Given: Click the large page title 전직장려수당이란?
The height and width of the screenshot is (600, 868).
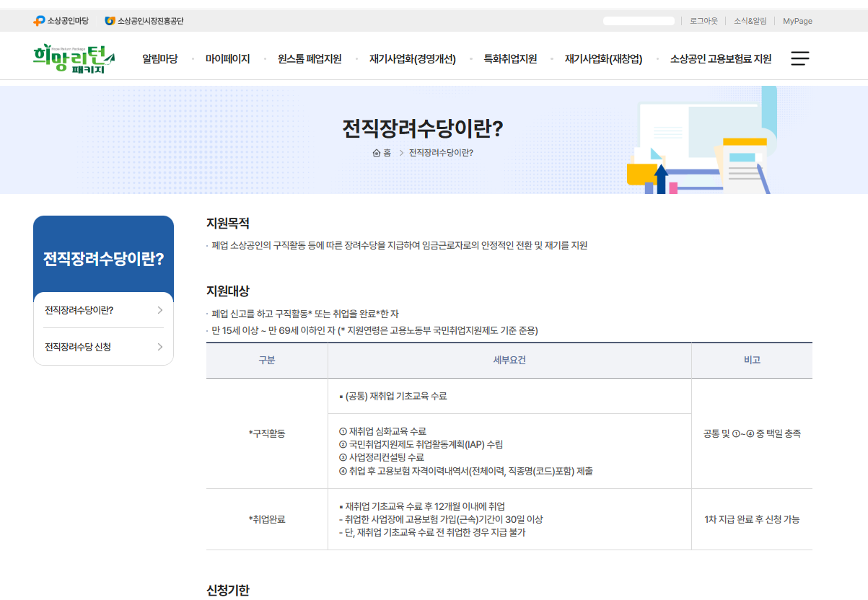Looking at the screenshot, I should [x=423, y=128].
